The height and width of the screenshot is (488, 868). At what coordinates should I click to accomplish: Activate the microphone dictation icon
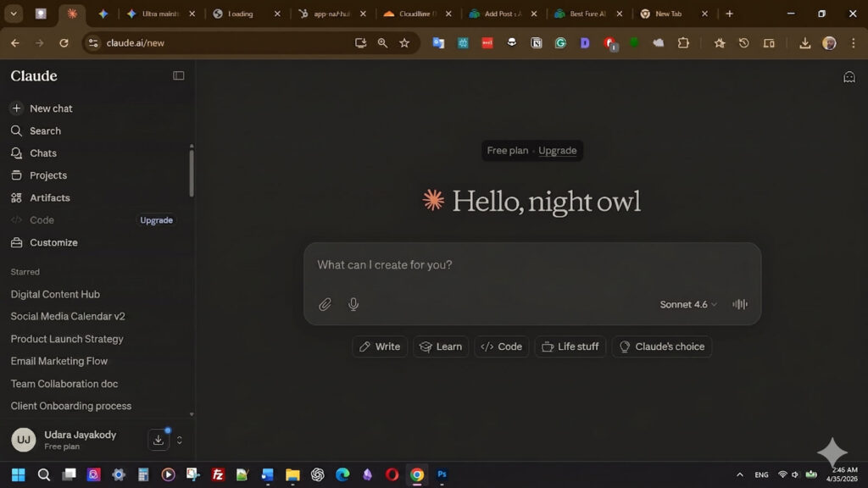click(x=353, y=304)
